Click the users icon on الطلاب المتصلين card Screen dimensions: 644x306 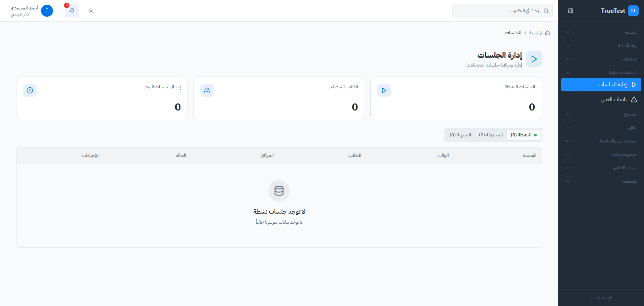tap(207, 90)
